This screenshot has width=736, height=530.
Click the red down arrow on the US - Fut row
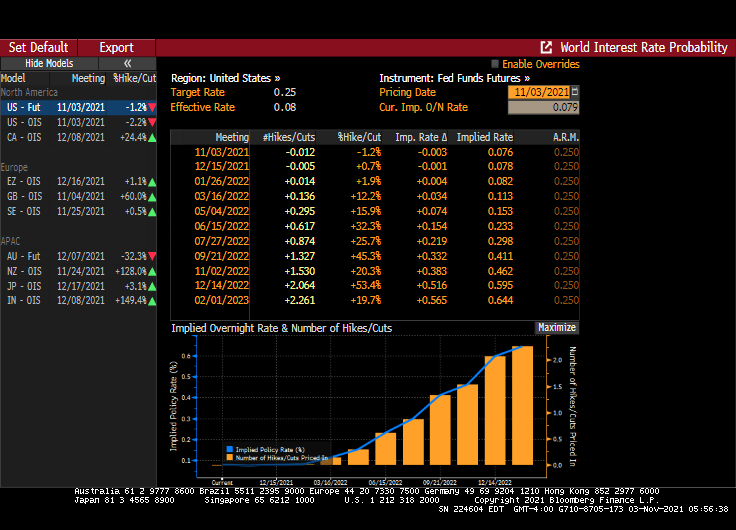(152, 107)
